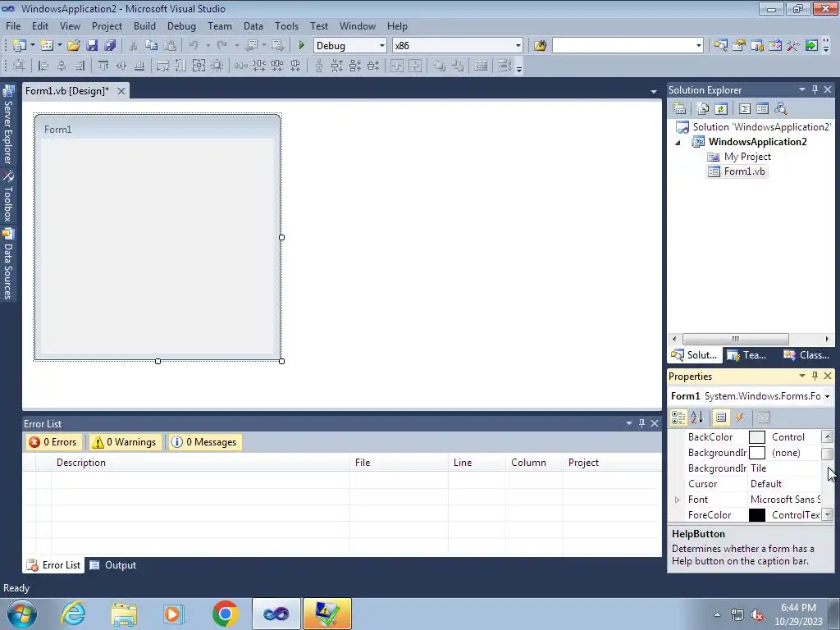Click Align to Grid in layout toolbar
The height and width of the screenshot is (630, 840).
pyautogui.click(x=20, y=66)
